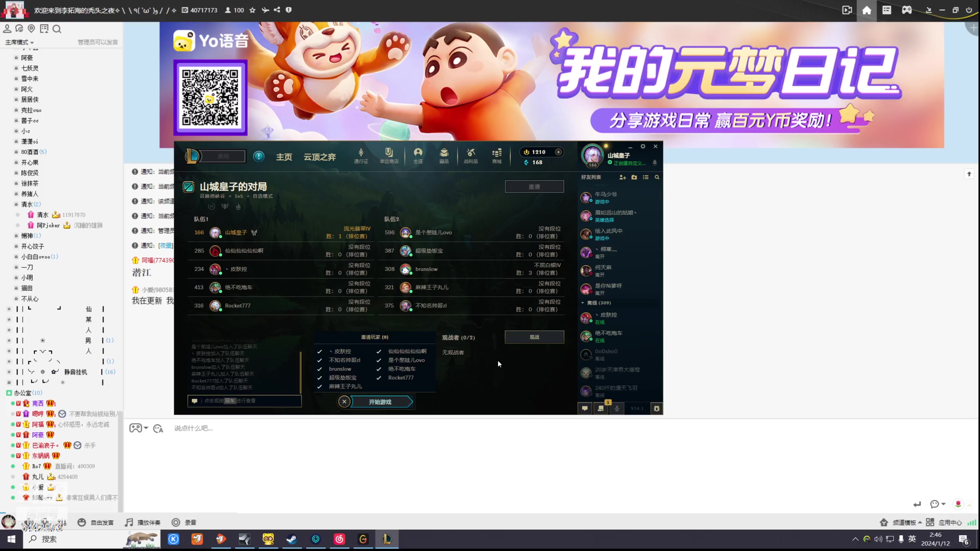Screen dimensions: 980x551
Task: Add currency with the plus icon
Action: point(559,152)
